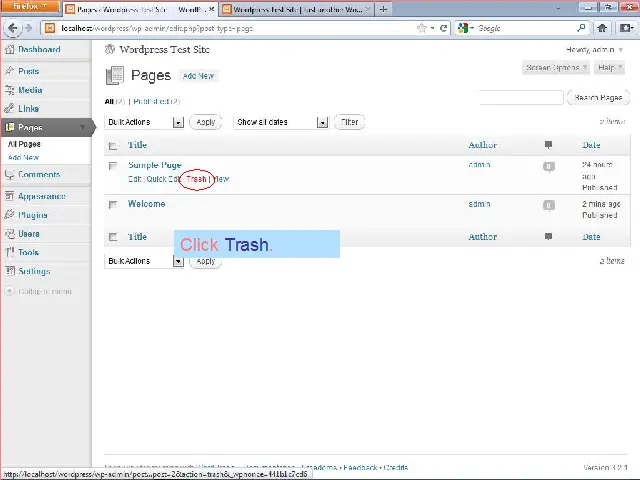Open the top Bulk Actions dropdown
The image size is (640, 480).
click(144, 122)
